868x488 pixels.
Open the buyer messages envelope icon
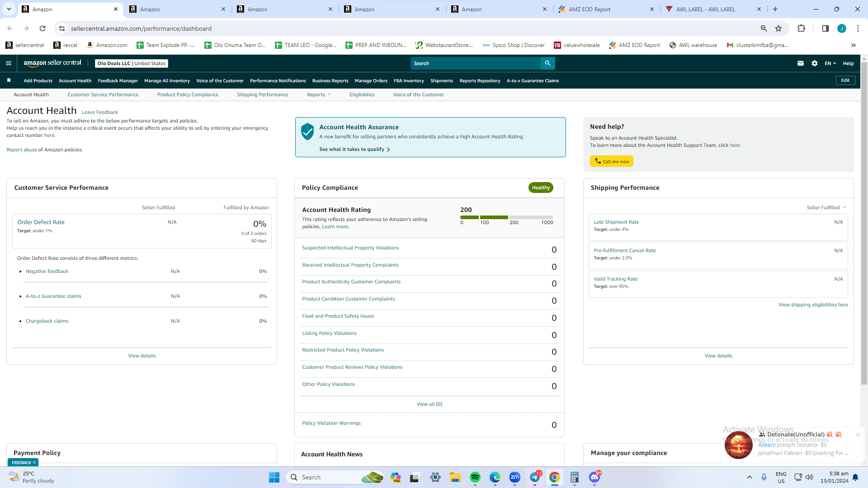point(801,63)
